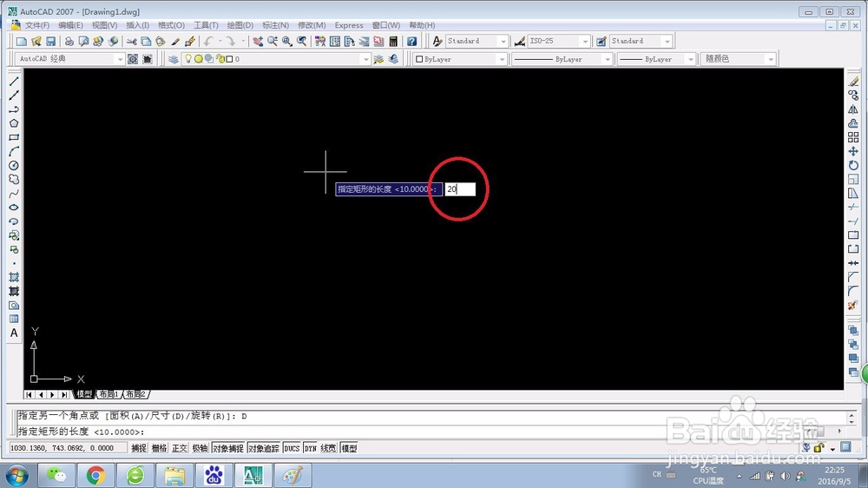
Task: Switch to the 布局2 layout tab
Action: [x=135, y=394]
